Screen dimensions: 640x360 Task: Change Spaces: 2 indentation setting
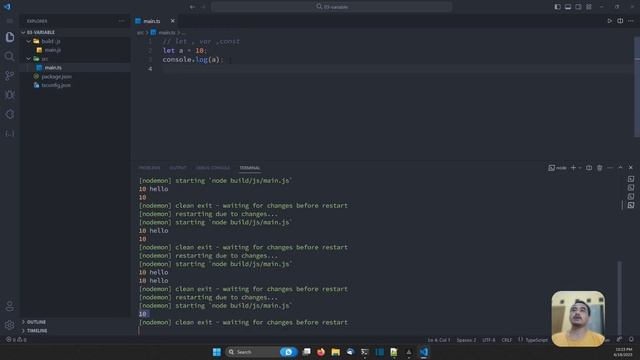click(466, 340)
